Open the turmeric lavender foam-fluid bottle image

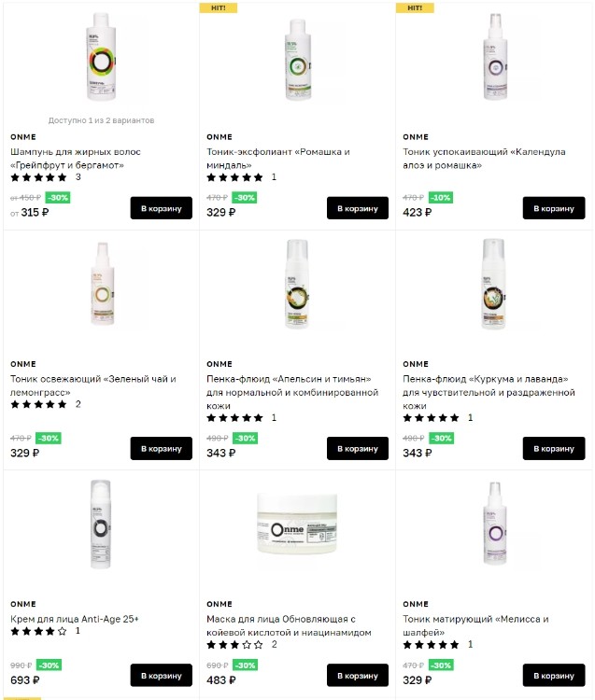coord(494,284)
